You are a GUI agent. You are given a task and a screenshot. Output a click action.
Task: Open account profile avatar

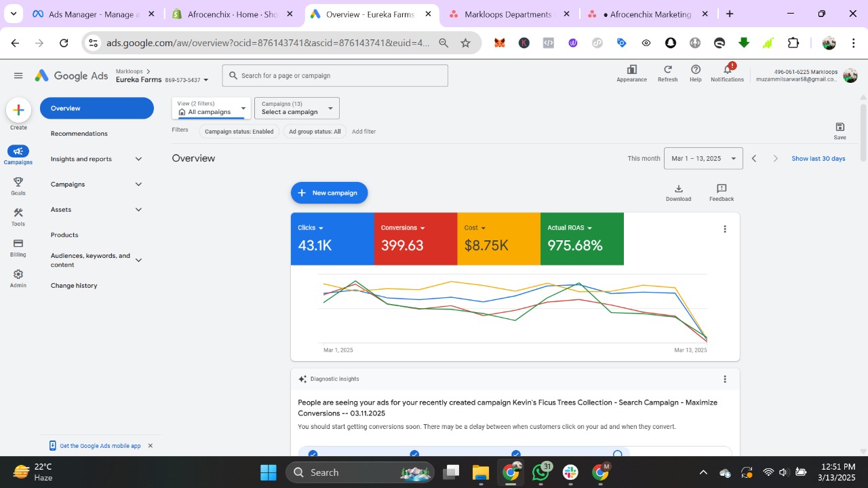[850, 75]
